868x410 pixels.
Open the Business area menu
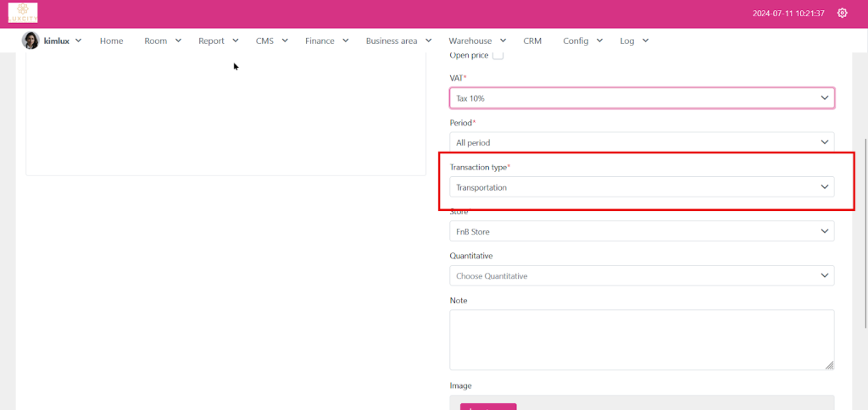click(391, 41)
